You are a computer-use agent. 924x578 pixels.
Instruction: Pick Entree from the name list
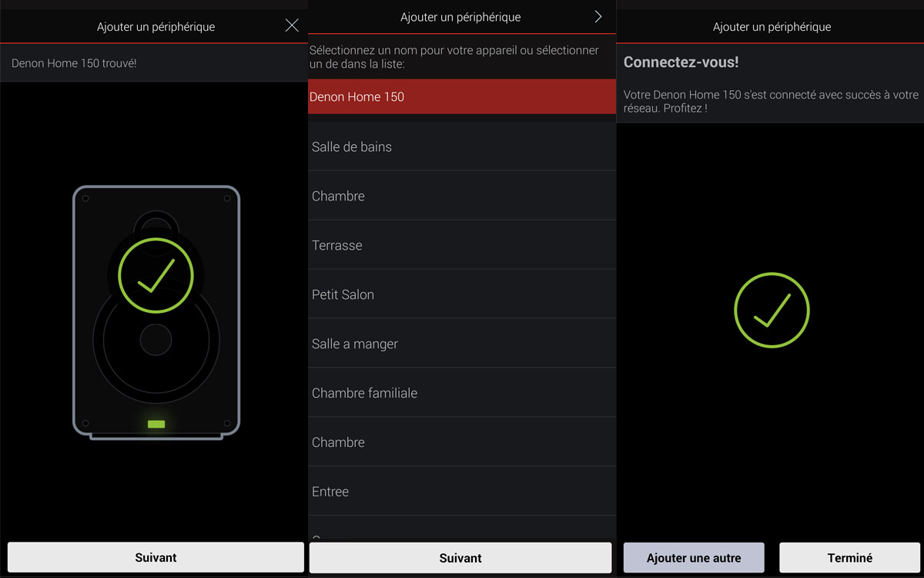462,492
